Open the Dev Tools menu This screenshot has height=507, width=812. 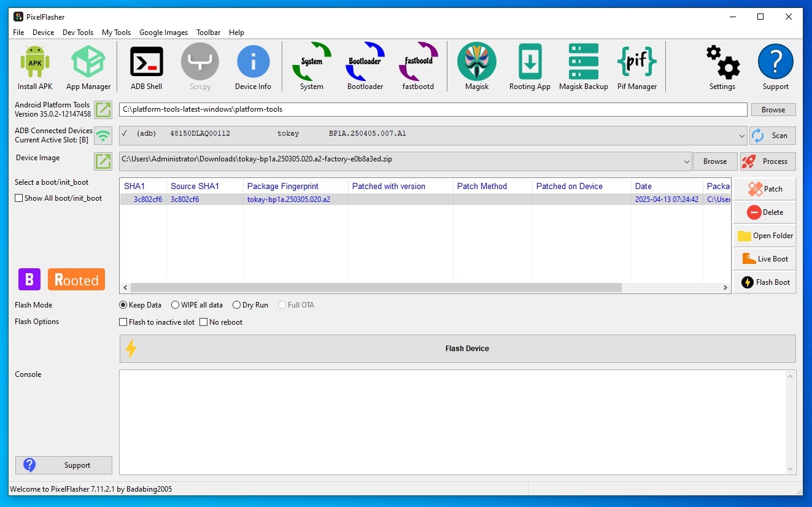[78, 33]
